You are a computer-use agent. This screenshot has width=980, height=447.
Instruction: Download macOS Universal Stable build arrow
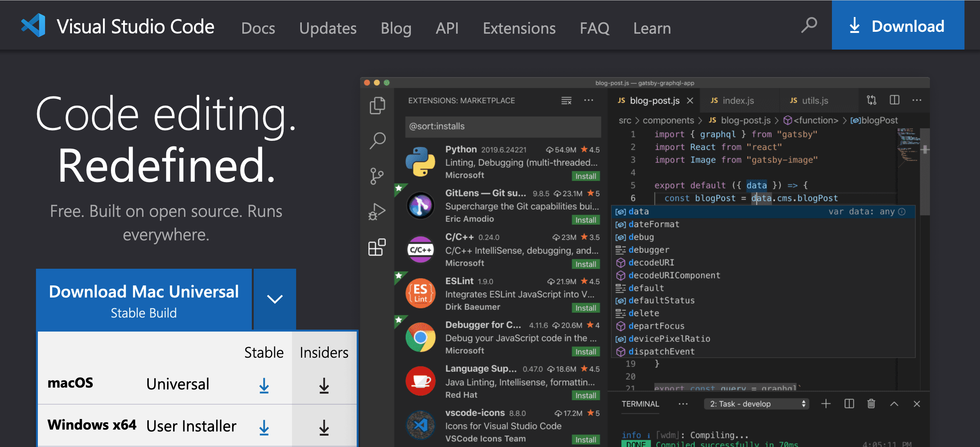click(x=264, y=386)
